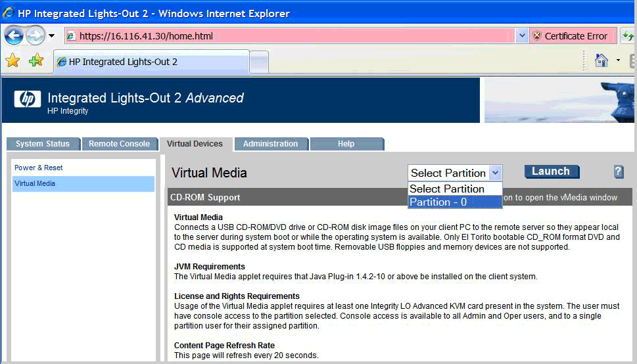Click the License and Rights Requirements heading
Viewport: 637px width, 364px height.
(237, 296)
